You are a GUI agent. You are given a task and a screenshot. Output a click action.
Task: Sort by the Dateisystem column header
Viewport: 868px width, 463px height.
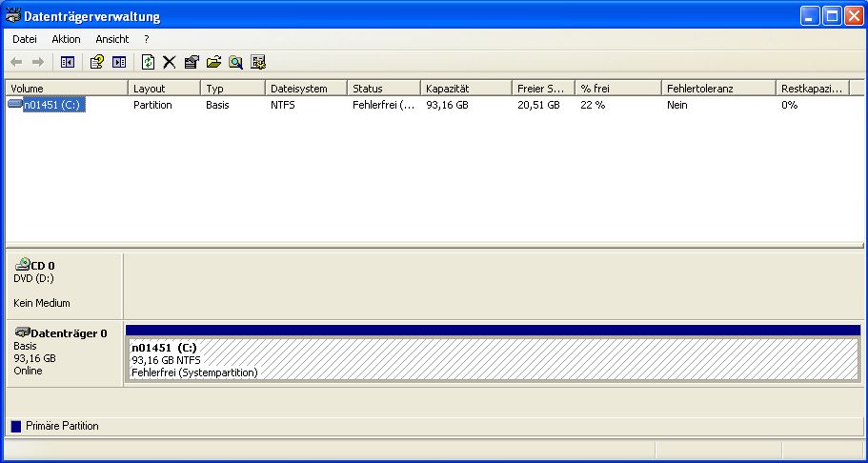(307, 89)
